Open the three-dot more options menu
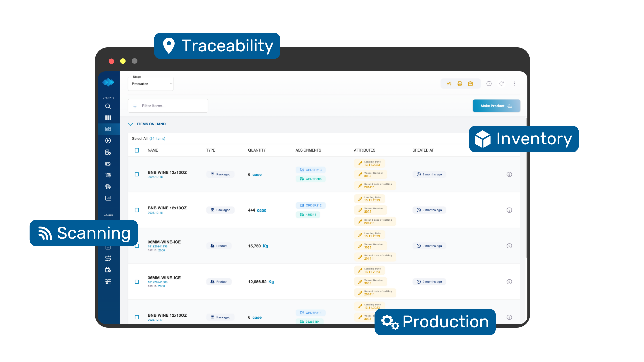This screenshot has height=362, width=644. pyautogui.click(x=514, y=84)
